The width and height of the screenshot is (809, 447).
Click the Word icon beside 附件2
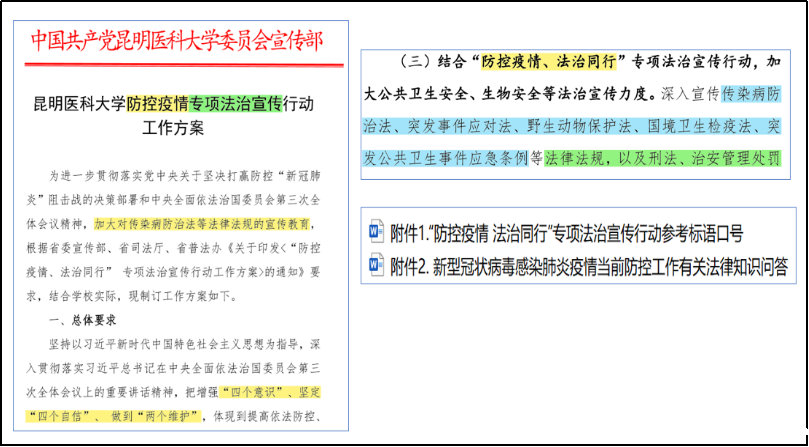(376, 265)
